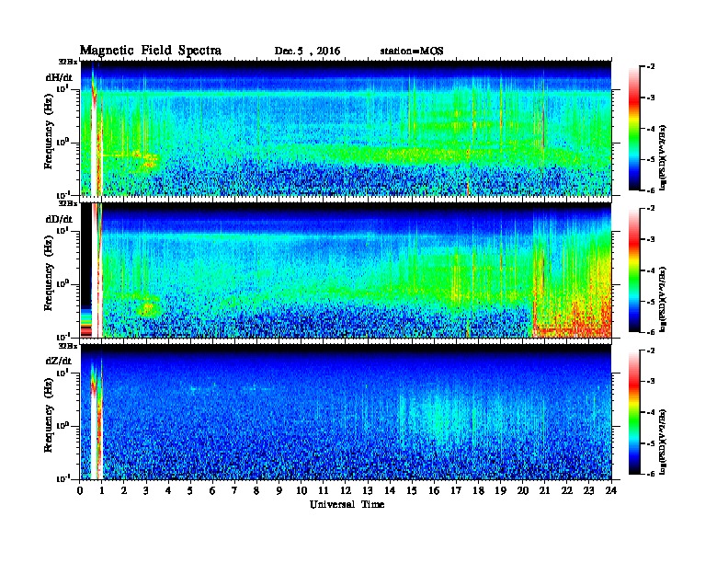Select the dH/dt panel label
The width and height of the screenshot is (728, 563).
59,77
